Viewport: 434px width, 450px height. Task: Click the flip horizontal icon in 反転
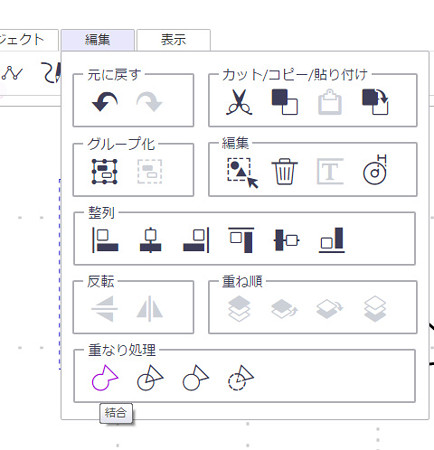(x=150, y=309)
